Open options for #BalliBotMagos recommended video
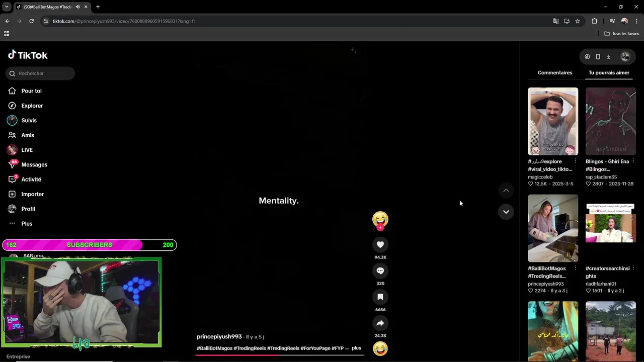 (576, 268)
